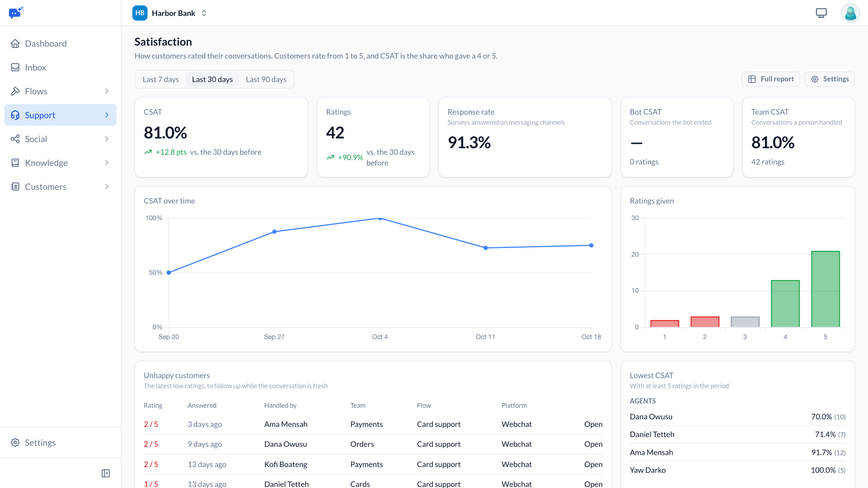Click the sidebar Settings gear icon
This screenshot has height=488, width=868.
pos(15,443)
